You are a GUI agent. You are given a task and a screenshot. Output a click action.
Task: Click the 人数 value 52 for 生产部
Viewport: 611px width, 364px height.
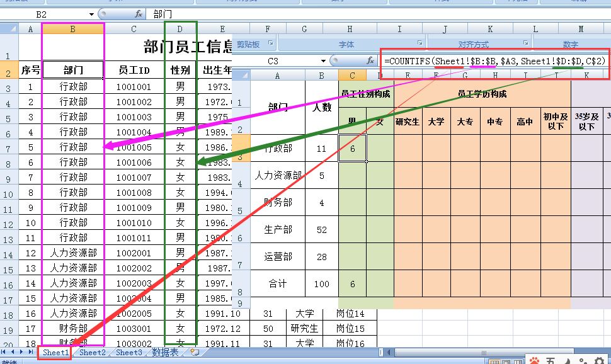point(321,229)
